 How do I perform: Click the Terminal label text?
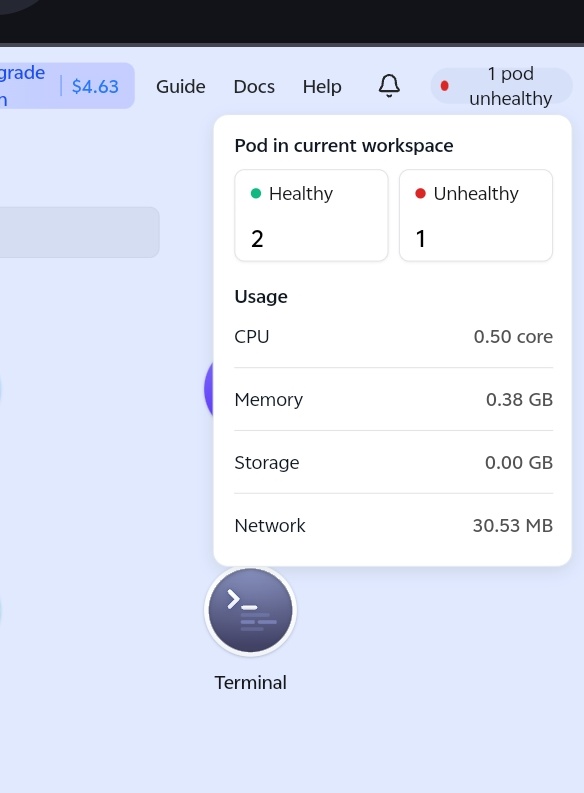point(250,683)
